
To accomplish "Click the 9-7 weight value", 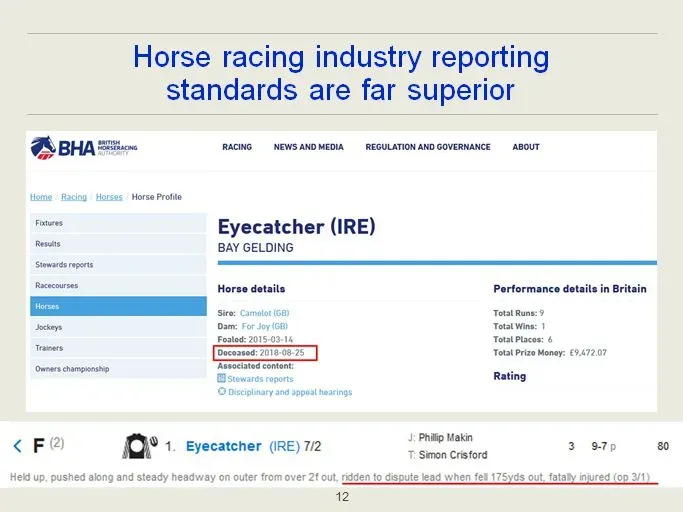I will pos(599,446).
